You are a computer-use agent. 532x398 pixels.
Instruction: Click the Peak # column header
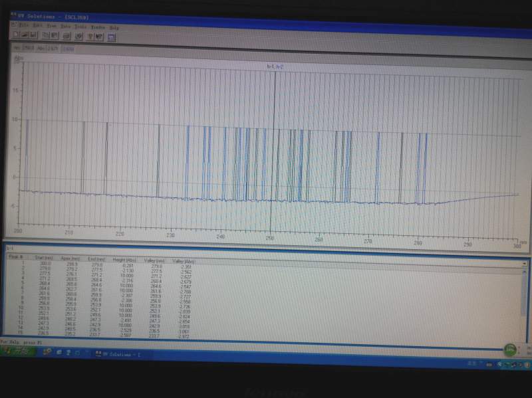[15, 257]
